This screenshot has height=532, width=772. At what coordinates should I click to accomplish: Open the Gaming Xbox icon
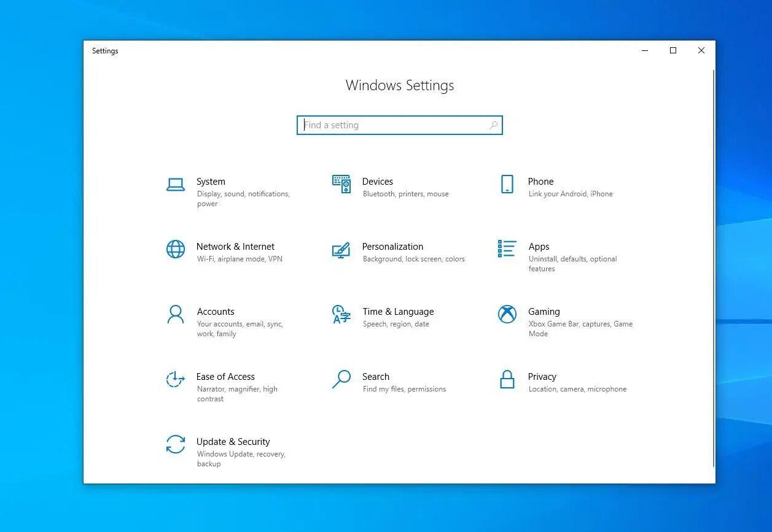click(507, 314)
